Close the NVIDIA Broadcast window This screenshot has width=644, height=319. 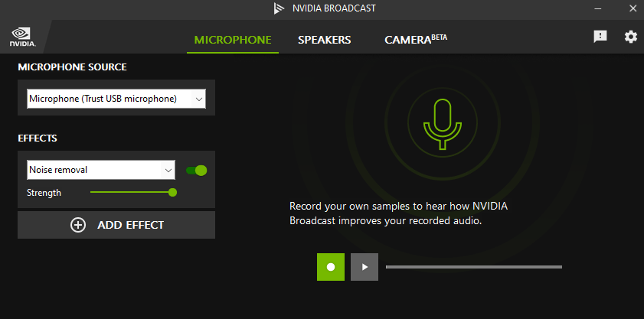click(633, 8)
